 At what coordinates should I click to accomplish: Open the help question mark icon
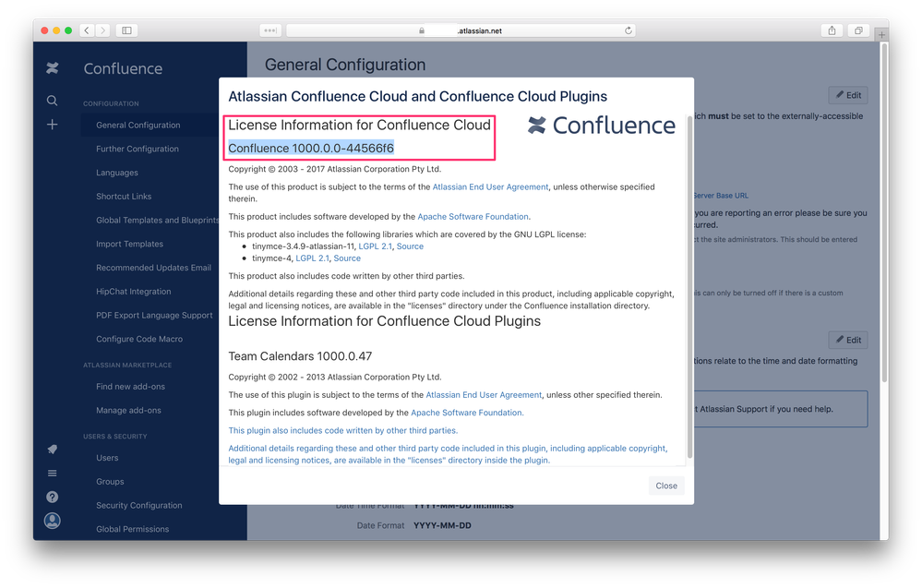53,497
